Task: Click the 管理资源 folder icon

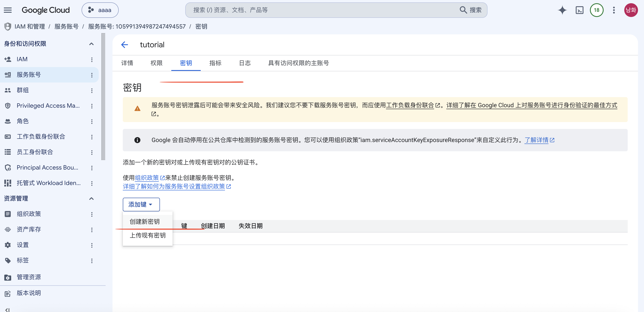Action: [8, 277]
